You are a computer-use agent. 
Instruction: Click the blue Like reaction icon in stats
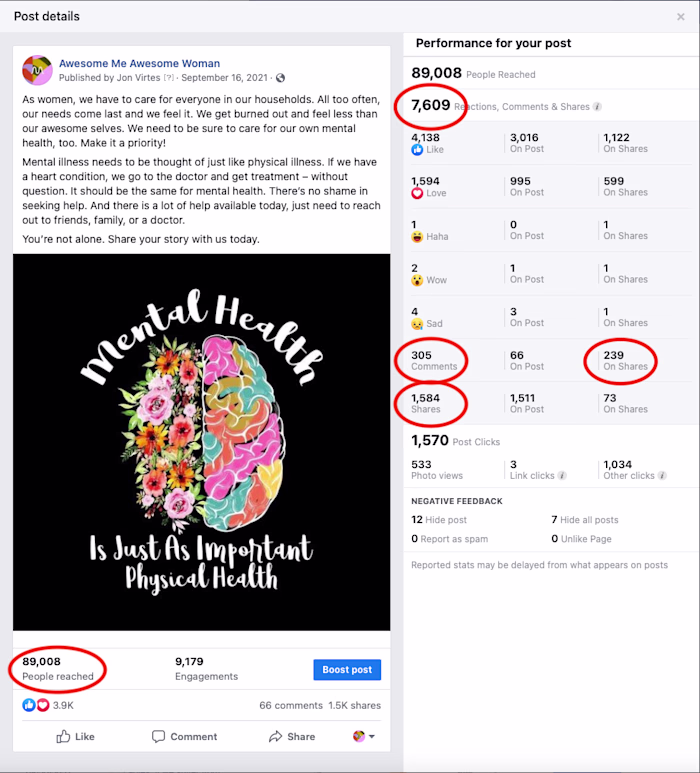(x=417, y=149)
